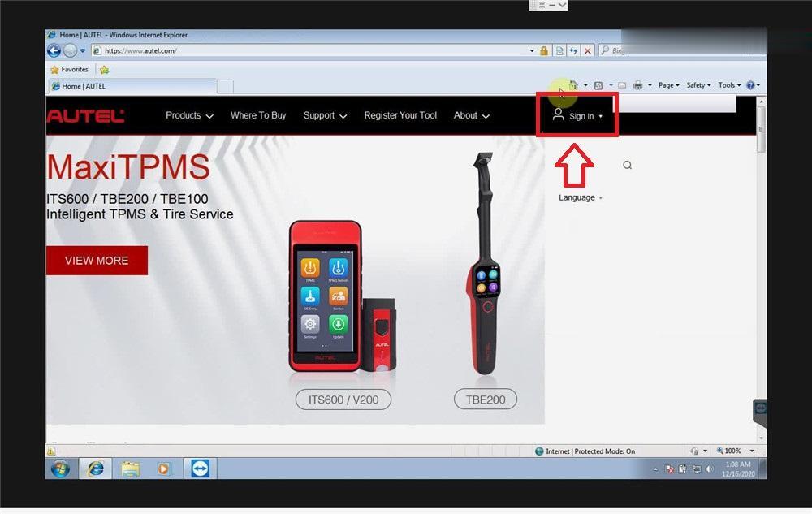Expand the Print options dropdown arrow

pyautogui.click(x=650, y=85)
